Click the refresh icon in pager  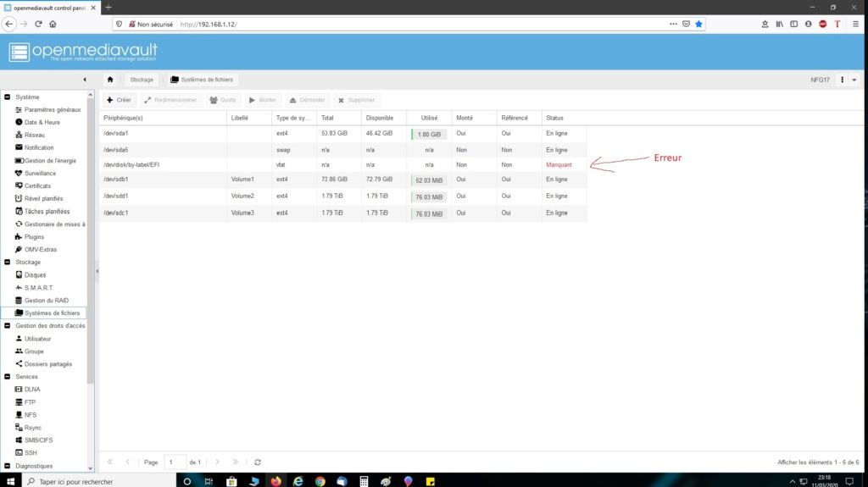tap(258, 462)
